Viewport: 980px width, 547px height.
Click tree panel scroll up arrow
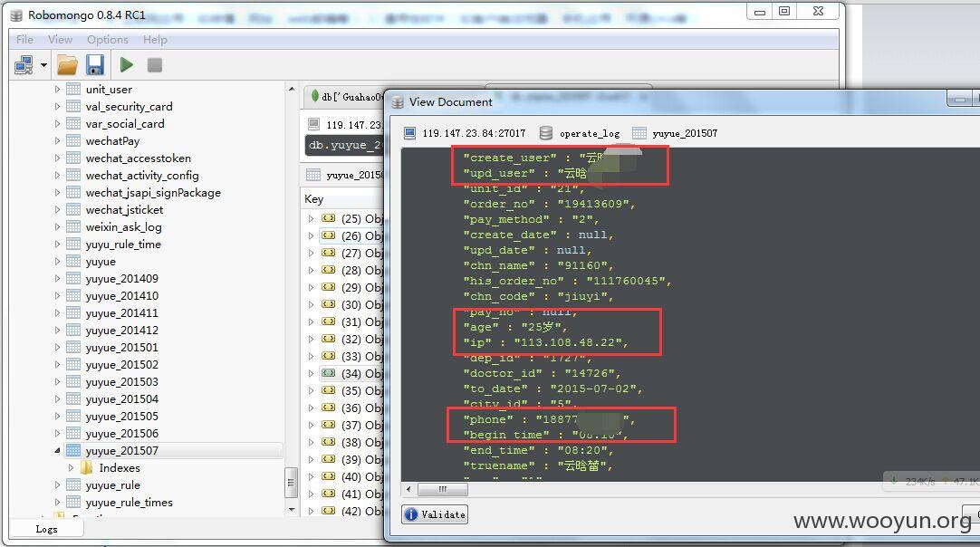point(292,90)
